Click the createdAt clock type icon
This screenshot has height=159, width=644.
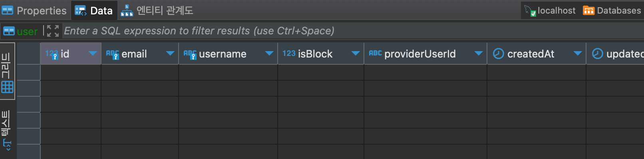pos(499,54)
